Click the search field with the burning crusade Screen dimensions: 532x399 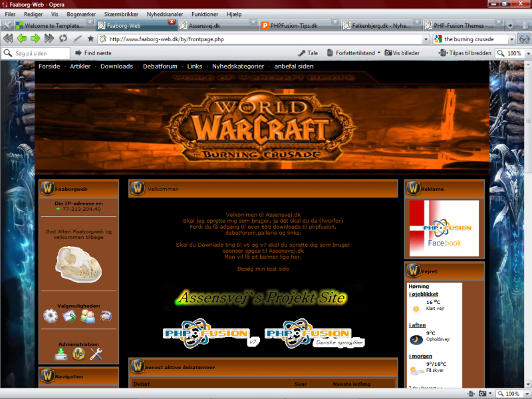(x=475, y=39)
